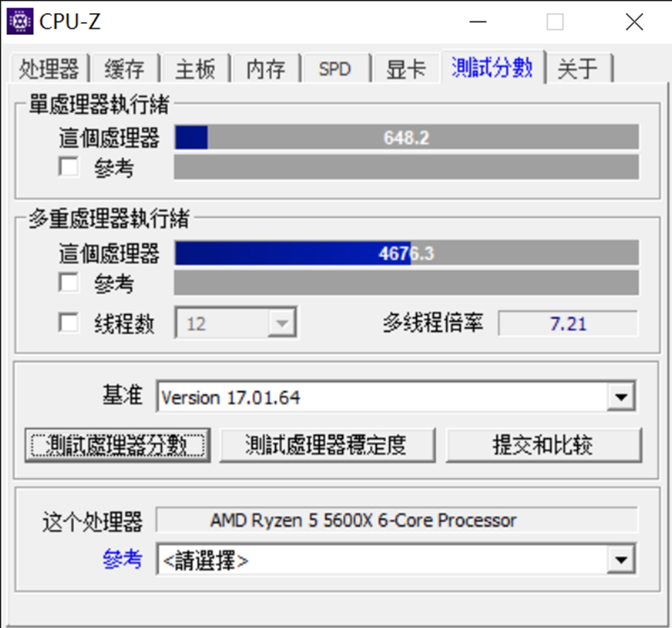Enable the 參考 checkbox under multi thread

69,282
